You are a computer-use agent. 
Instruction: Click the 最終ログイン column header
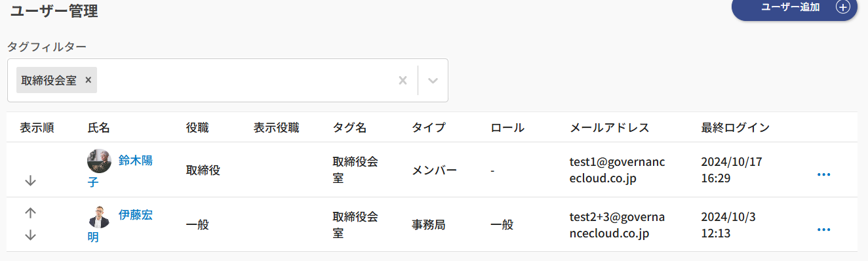tap(736, 127)
